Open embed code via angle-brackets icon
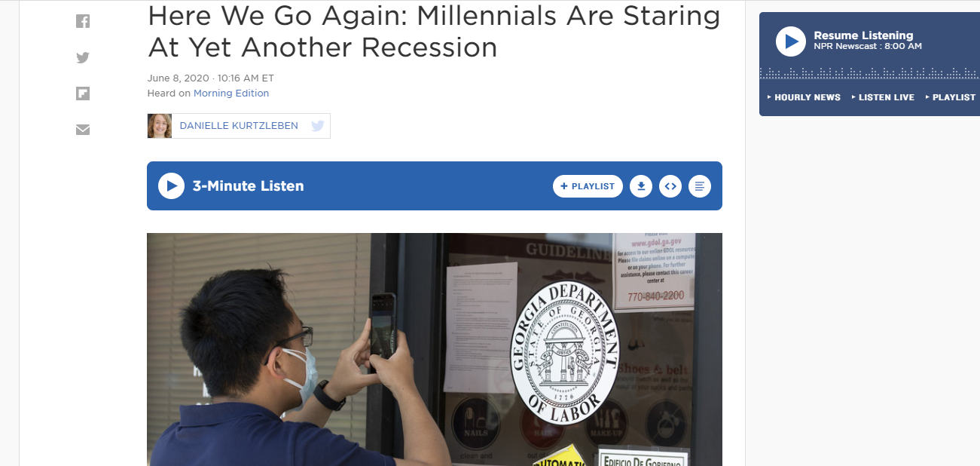Screen dimensions: 980x466 coord(670,186)
